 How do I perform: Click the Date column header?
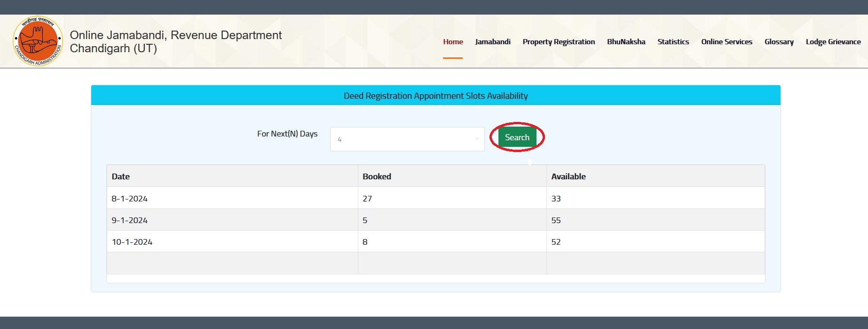121,177
